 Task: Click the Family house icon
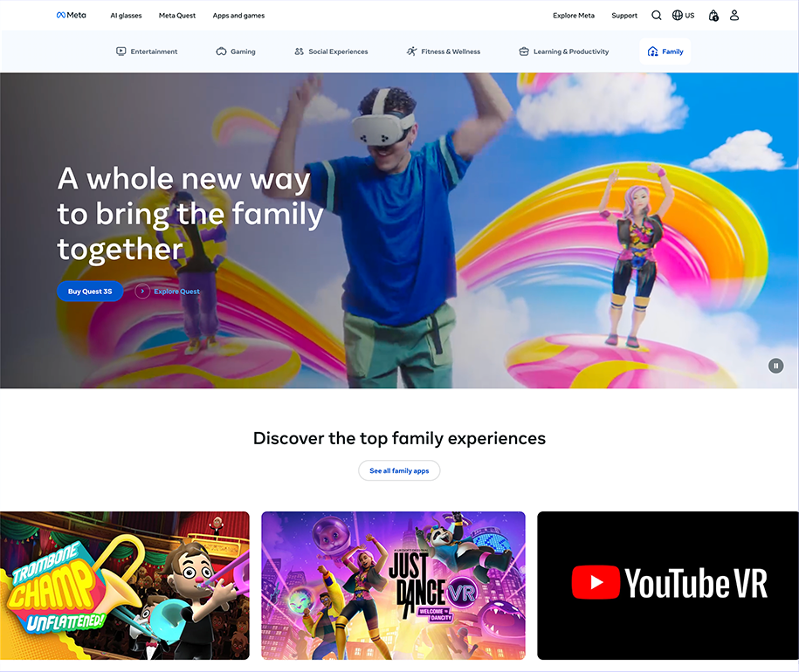[x=653, y=51]
